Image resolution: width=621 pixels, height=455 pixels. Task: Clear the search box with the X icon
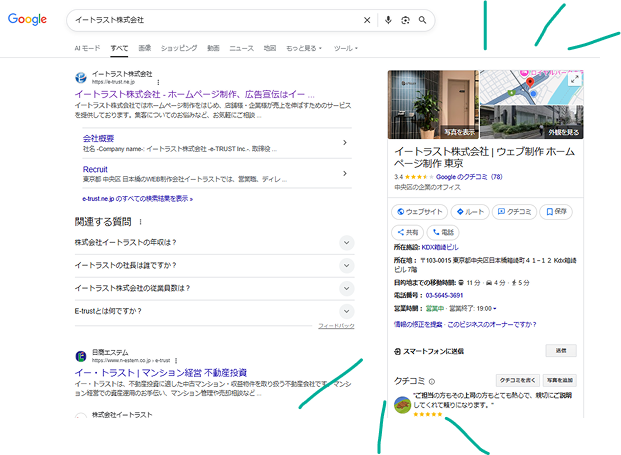(366, 20)
